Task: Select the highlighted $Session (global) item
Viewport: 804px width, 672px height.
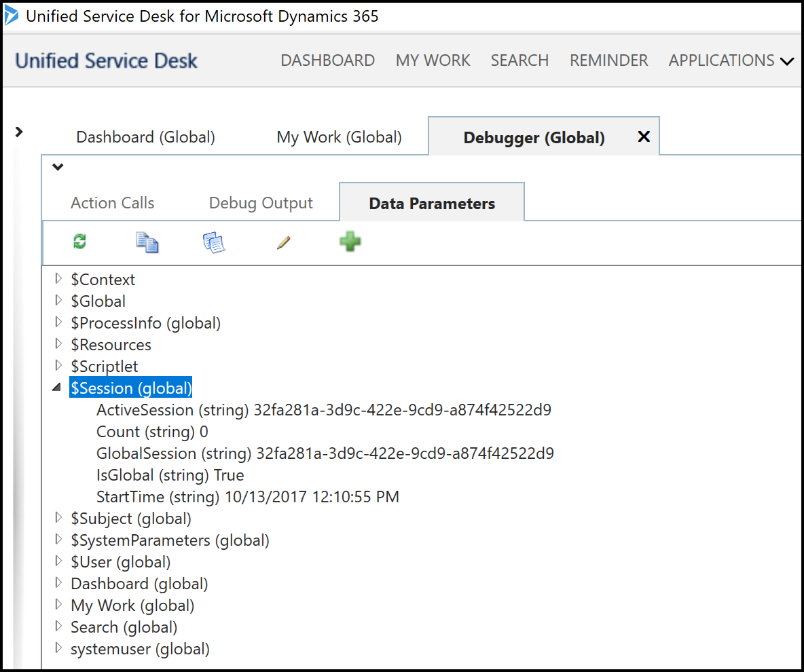Action: 131,388
